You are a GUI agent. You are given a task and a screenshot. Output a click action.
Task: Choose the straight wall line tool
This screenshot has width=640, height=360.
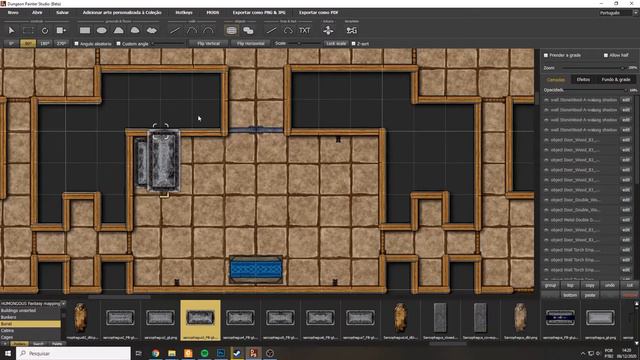175,30
